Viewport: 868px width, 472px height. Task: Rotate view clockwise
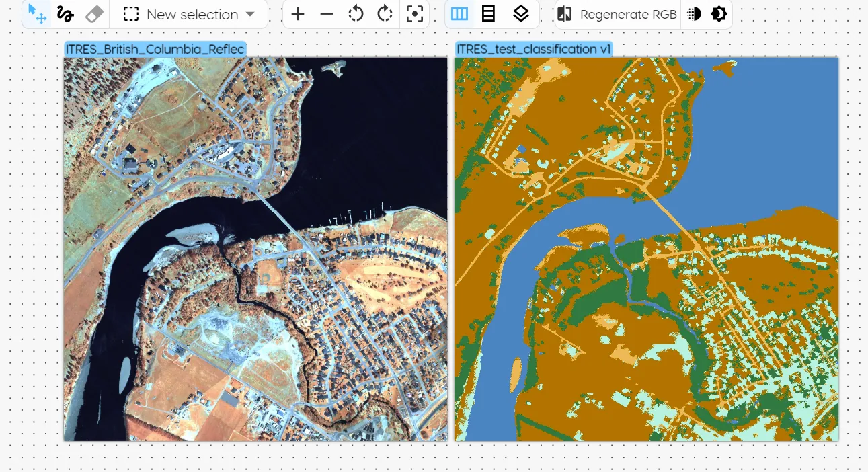tap(385, 14)
